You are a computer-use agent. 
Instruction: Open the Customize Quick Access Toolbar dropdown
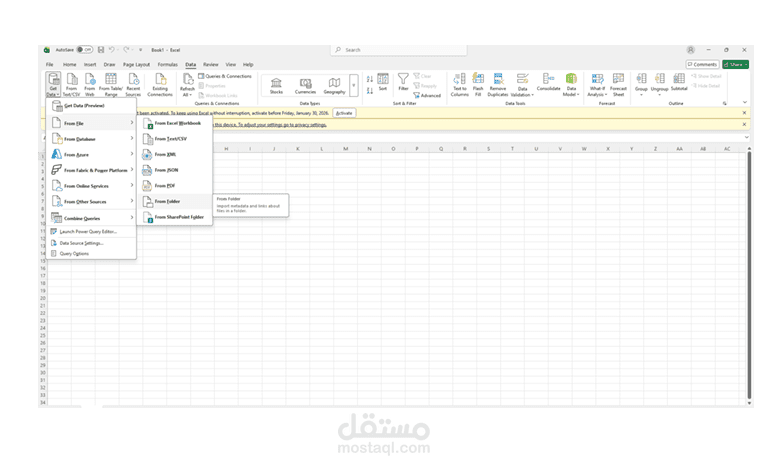(141, 50)
